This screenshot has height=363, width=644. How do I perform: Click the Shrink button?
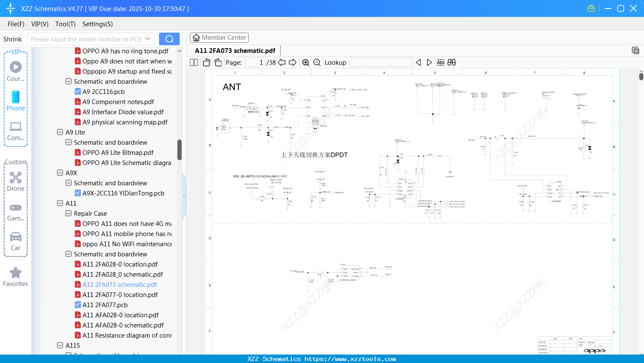[13, 39]
